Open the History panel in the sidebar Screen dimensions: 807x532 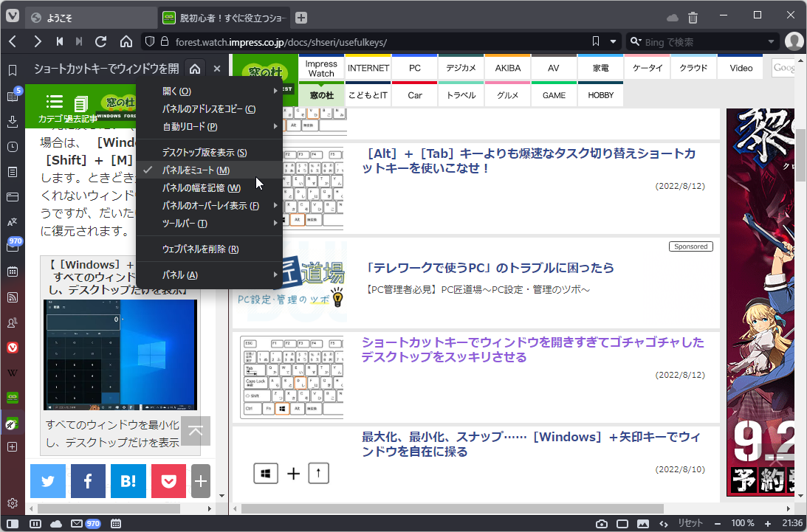point(12,147)
